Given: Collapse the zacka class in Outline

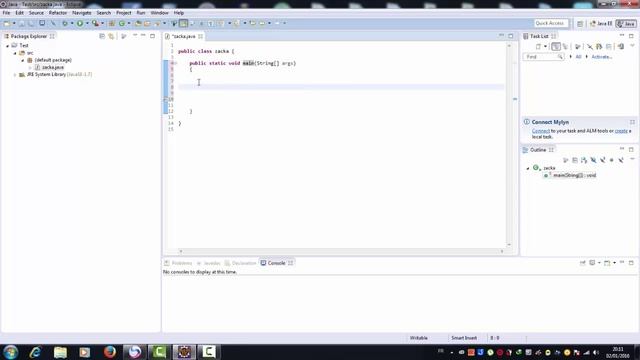Looking at the screenshot, I should [x=528, y=168].
